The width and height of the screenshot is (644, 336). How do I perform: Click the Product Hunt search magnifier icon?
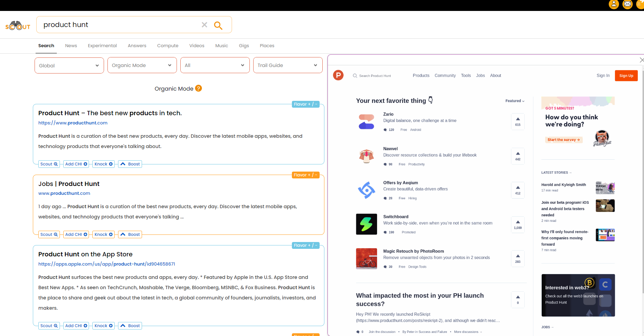[355, 76]
